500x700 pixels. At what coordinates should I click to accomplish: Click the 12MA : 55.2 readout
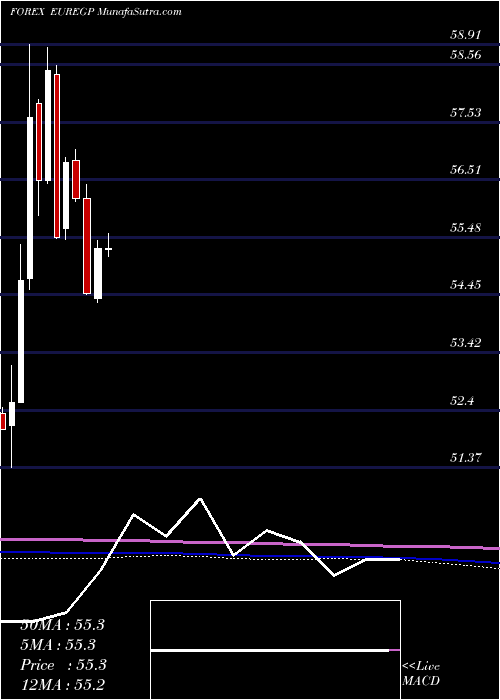point(62,685)
